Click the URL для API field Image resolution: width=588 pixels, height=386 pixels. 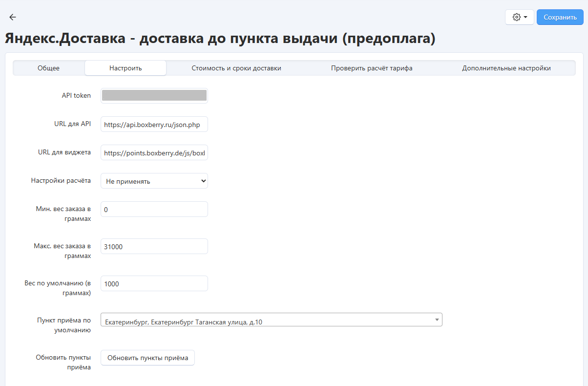coord(154,125)
